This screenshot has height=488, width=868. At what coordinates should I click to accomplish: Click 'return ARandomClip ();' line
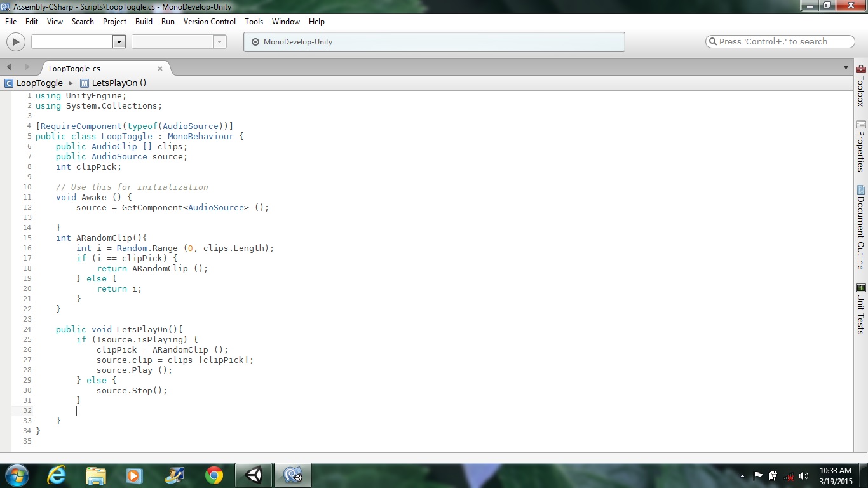click(x=152, y=268)
